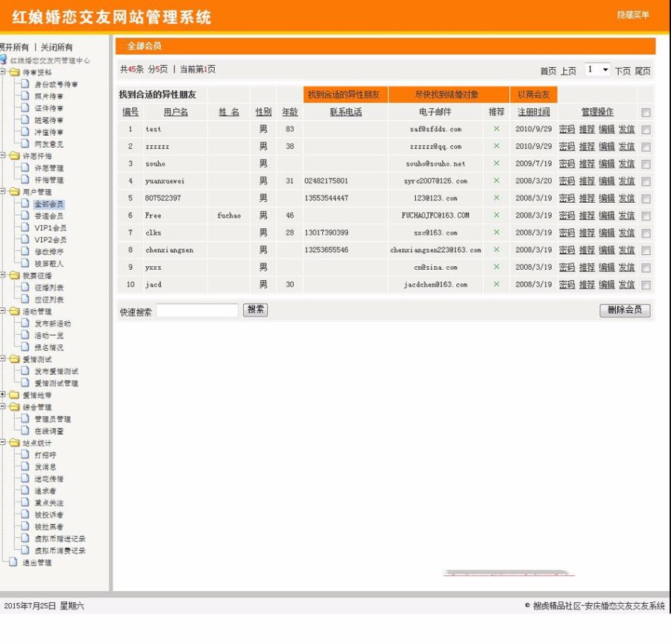Click the page icon beside 管理员管理
The image size is (671, 644).
coord(25,419)
